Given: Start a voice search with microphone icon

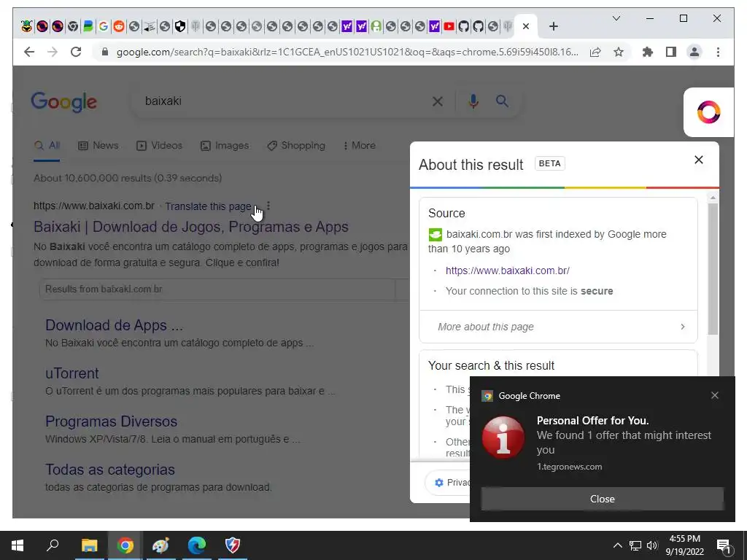Looking at the screenshot, I should (473, 101).
